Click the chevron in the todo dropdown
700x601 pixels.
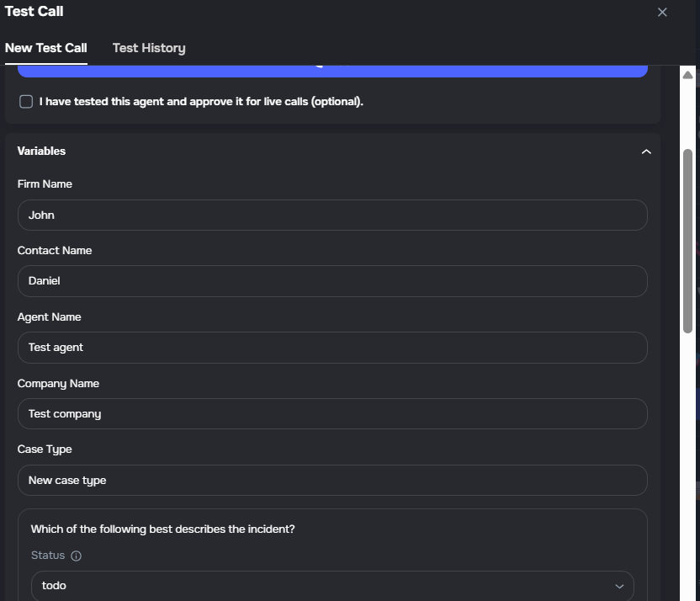click(619, 586)
